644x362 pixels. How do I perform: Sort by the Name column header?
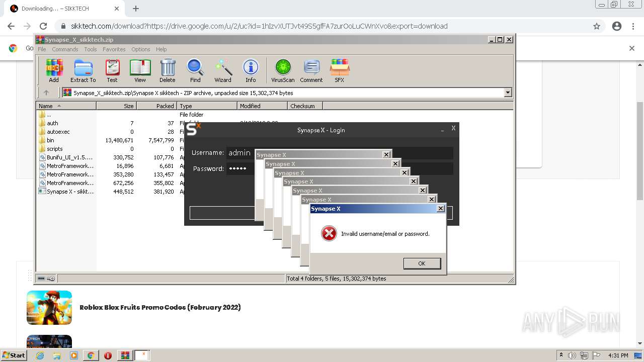[x=66, y=106]
